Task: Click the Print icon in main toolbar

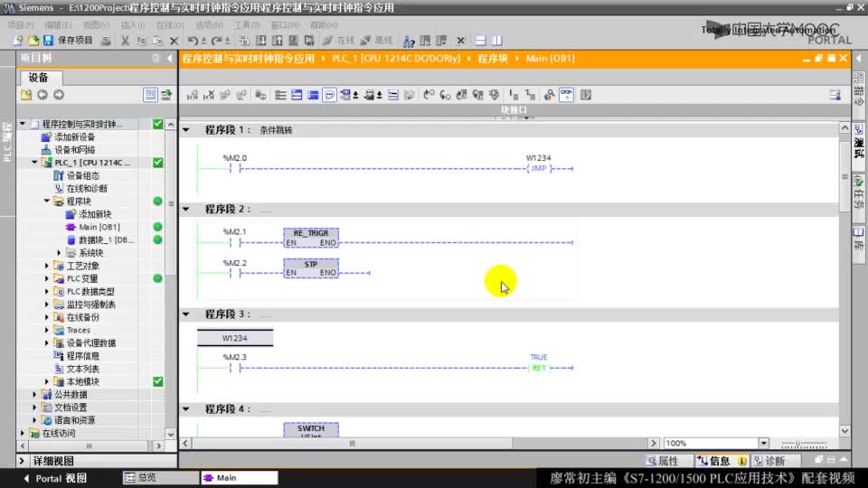Action: click(x=106, y=41)
